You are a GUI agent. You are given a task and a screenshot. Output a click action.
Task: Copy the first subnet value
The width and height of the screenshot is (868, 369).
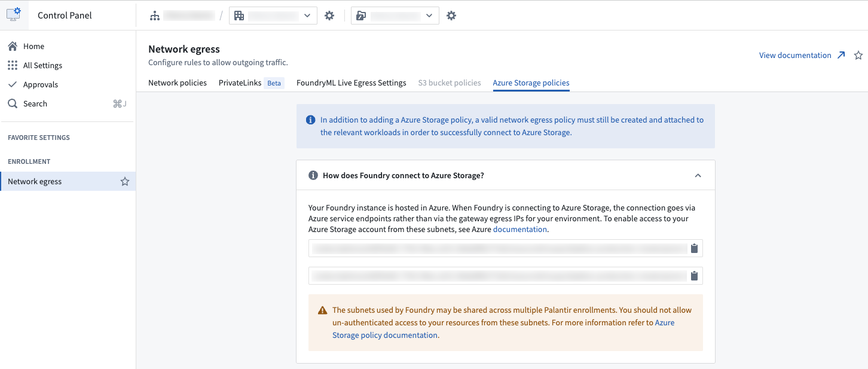pos(694,248)
